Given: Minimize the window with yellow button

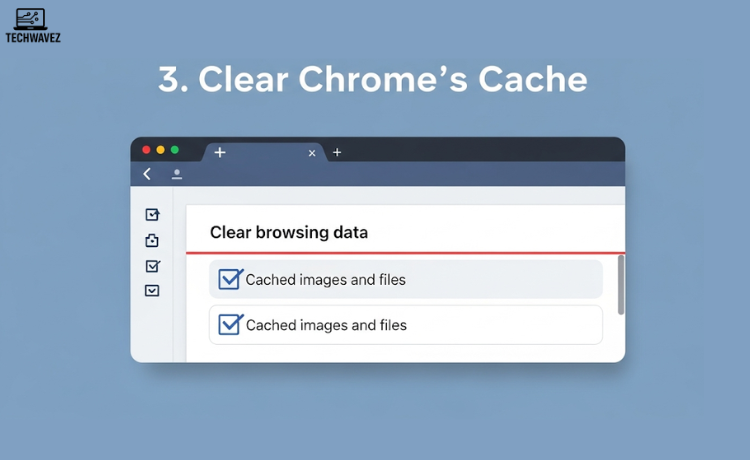Looking at the screenshot, I should click(x=160, y=150).
